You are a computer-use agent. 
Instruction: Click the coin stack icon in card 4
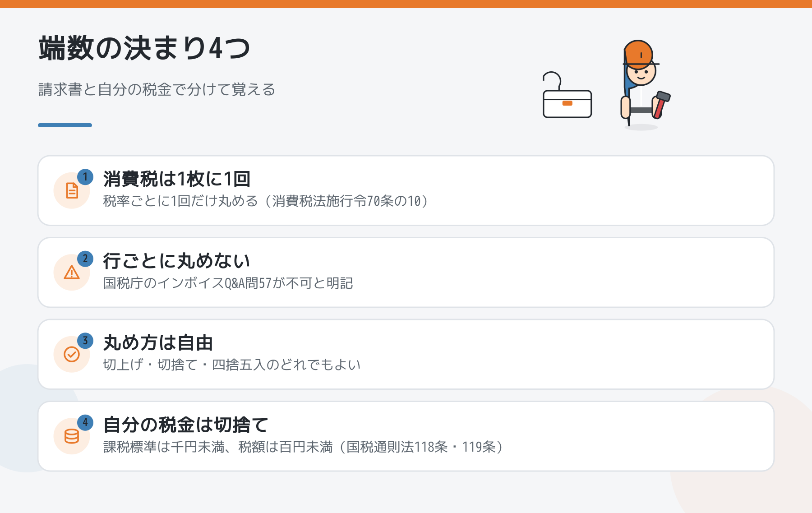coord(72,436)
